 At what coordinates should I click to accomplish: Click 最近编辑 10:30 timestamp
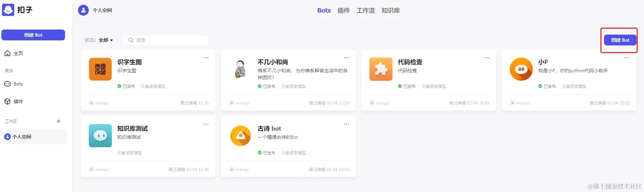195,103
